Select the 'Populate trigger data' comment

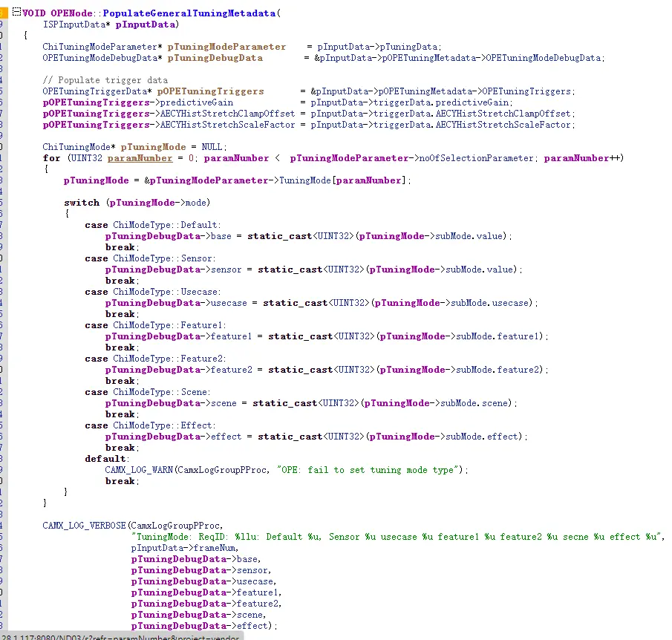pyautogui.click(x=105, y=80)
